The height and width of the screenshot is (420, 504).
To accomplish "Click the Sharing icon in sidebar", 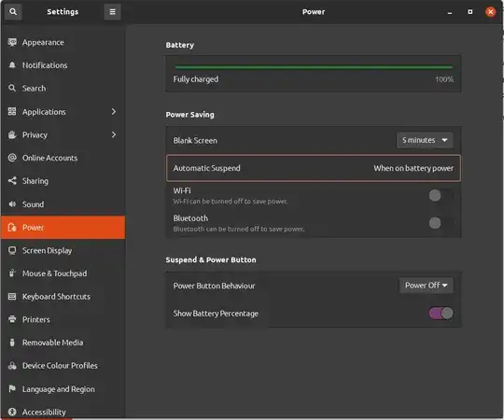I will click(12, 181).
